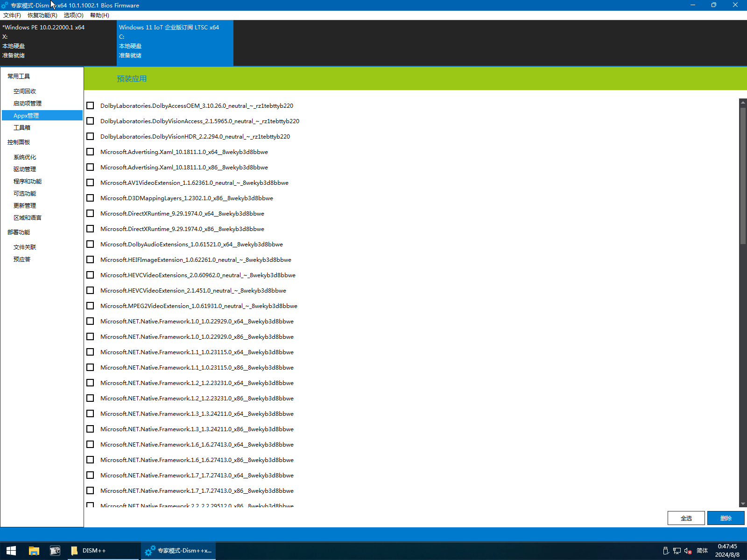
Task: Open 更新管理 in the sidebar
Action: pyautogui.click(x=25, y=206)
